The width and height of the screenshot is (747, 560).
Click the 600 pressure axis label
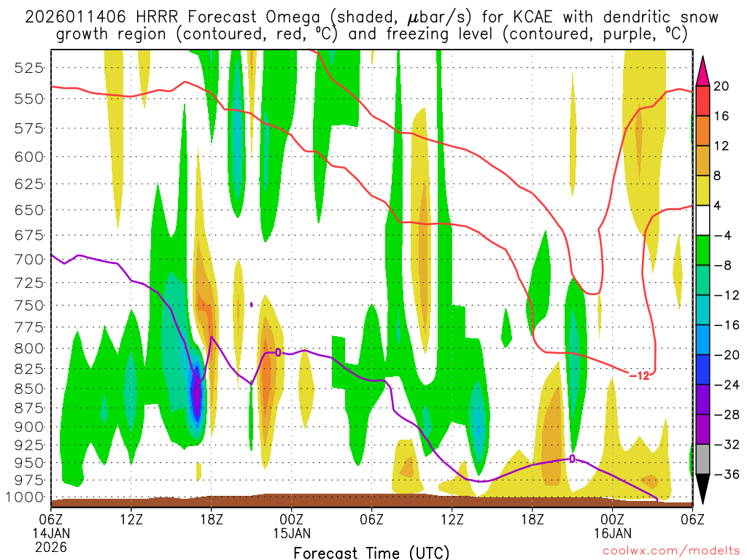28,157
